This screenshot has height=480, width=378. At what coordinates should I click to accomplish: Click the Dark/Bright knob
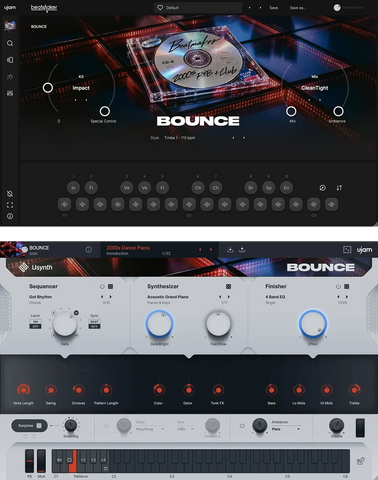coord(159,324)
